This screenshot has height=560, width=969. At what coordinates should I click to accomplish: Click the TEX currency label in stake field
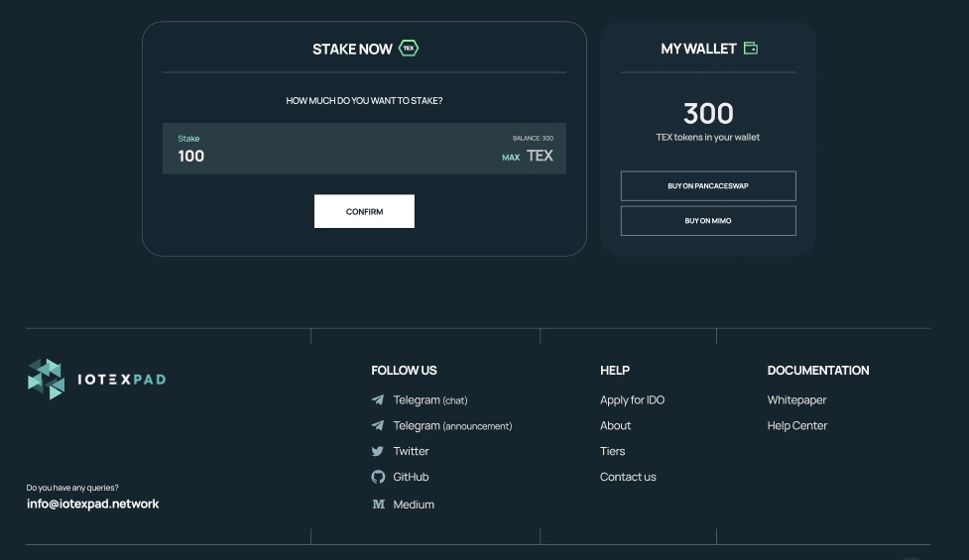(540, 156)
